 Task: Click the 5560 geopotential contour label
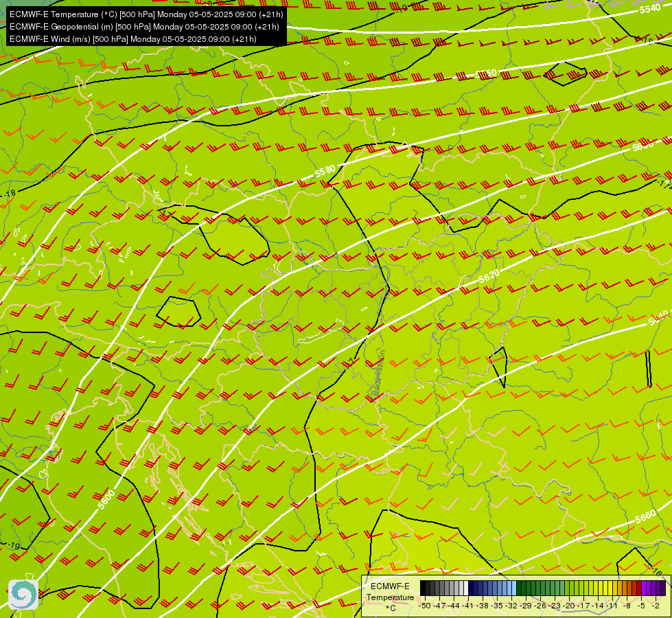coord(486,74)
